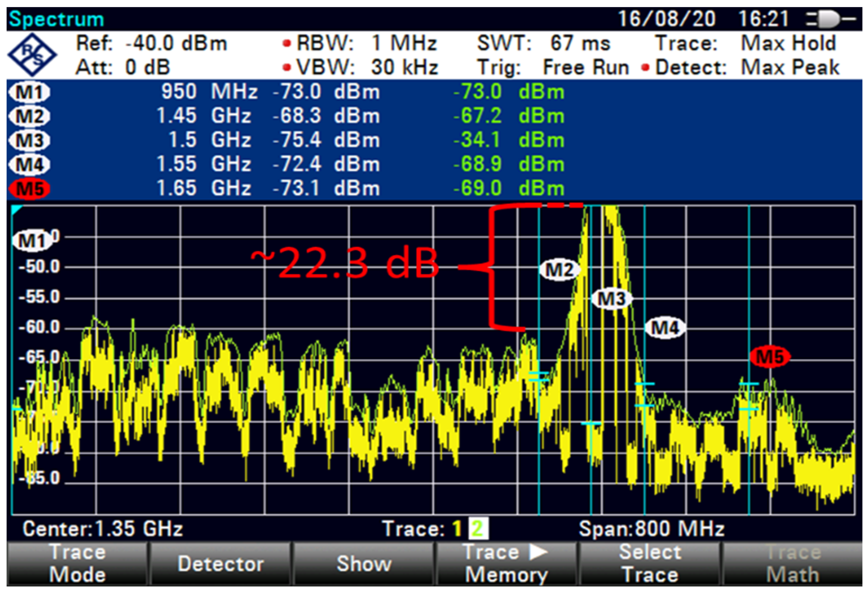Screen dimensions: 868x595
Task: Select the M2 marker label in table
Action: pyautogui.click(x=29, y=116)
